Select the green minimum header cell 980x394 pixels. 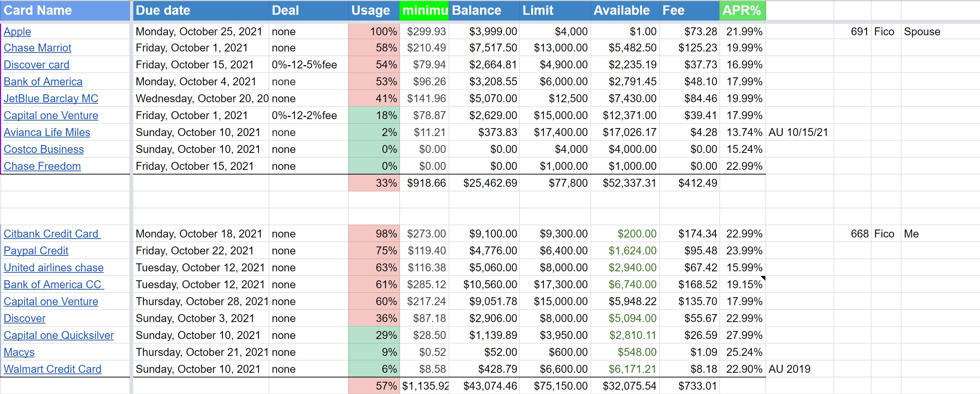click(x=424, y=10)
